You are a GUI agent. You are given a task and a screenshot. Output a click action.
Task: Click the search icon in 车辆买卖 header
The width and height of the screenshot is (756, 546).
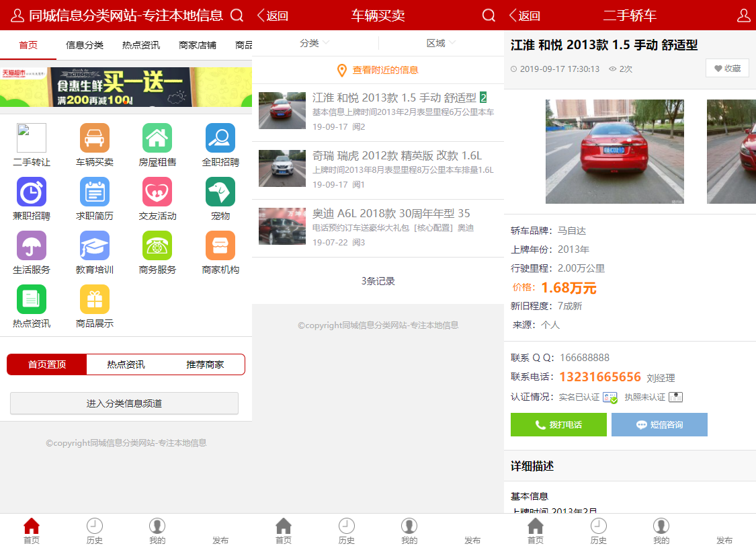489,15
